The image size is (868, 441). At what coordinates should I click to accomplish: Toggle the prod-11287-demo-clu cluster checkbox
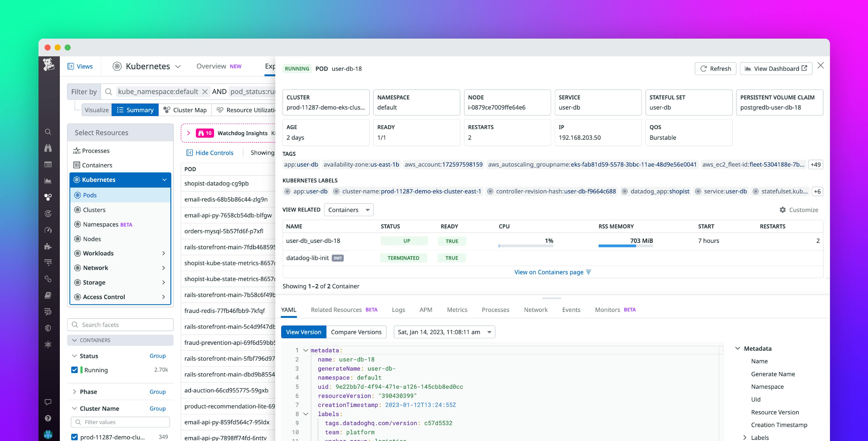[x=74, y=437]
